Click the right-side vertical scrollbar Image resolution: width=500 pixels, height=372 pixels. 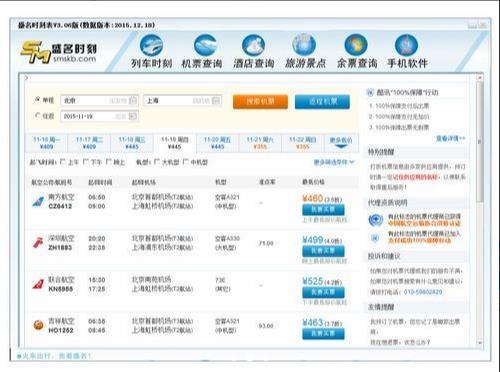coord(480,211)
